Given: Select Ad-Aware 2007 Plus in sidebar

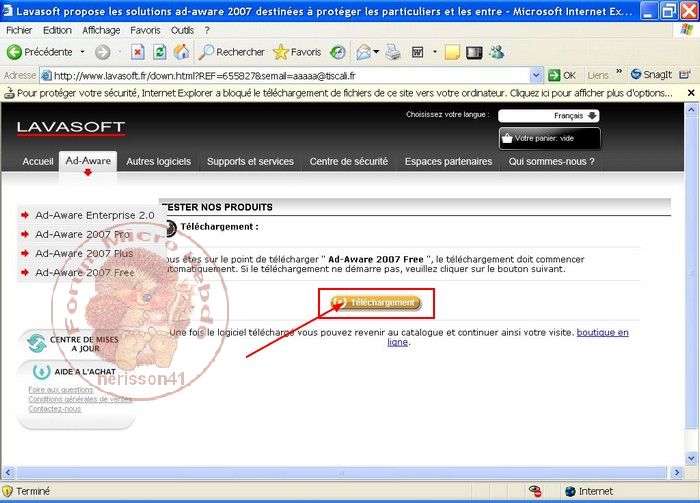Looking at the screenshot, I should pyautogui.click(x=84, y=254).
